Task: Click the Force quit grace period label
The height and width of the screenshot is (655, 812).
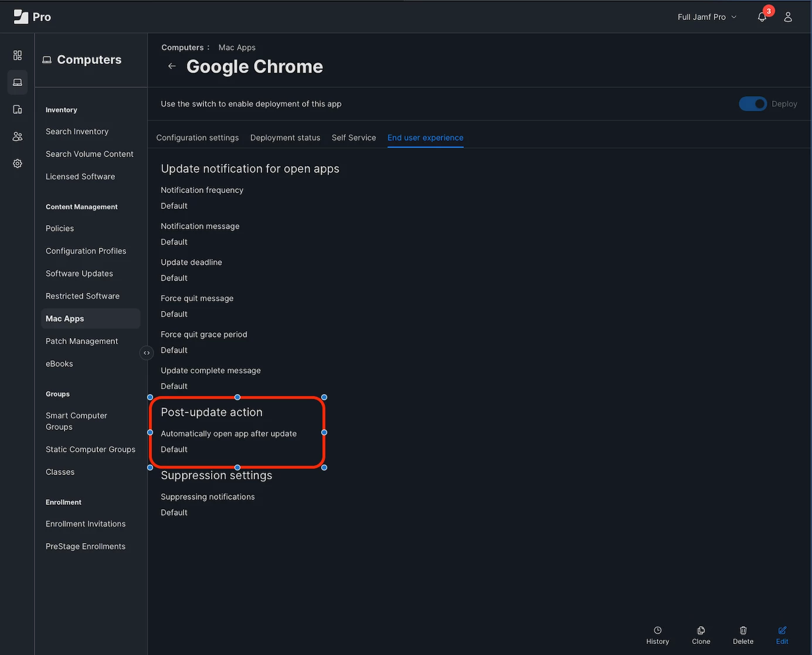Action: (x=204, y=335)
